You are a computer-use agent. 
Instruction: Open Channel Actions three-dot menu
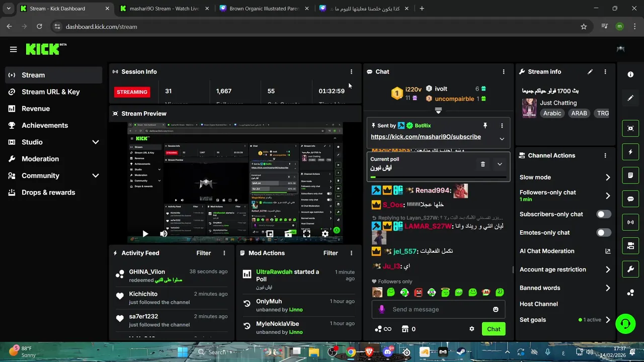coord(605,156)
